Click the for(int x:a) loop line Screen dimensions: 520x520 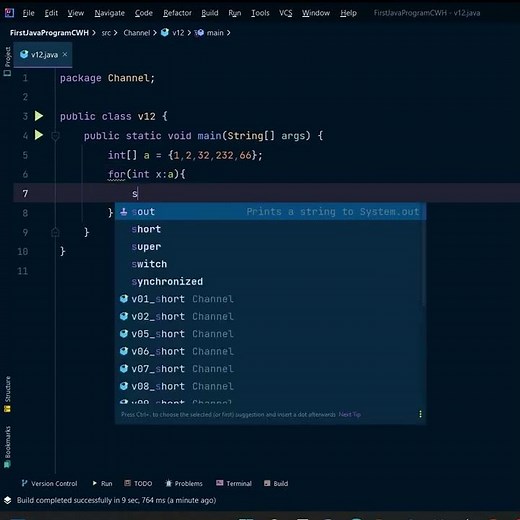[x=146, y=174]
